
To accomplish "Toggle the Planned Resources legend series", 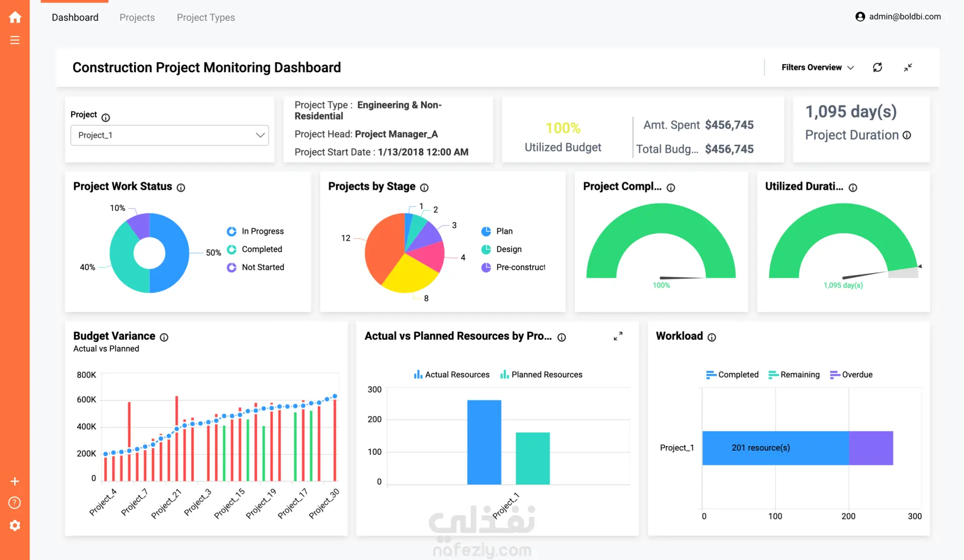I will (x=541, y=374).
